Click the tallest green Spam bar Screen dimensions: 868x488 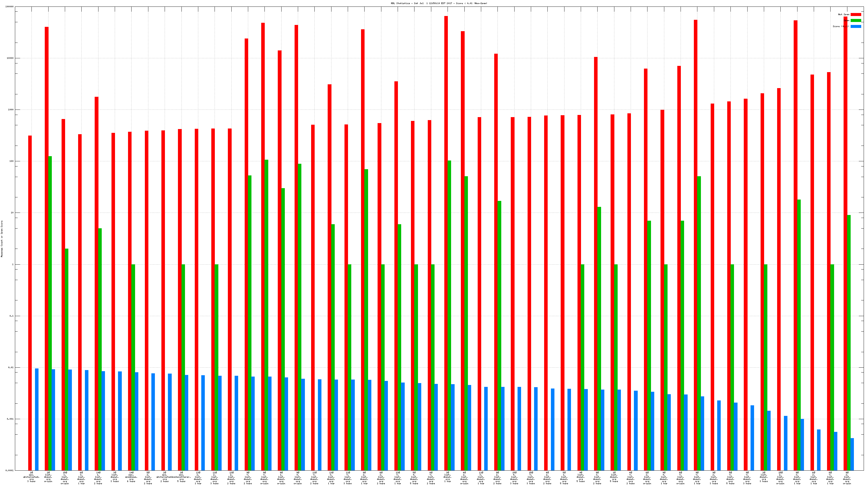tap(50, 313)
